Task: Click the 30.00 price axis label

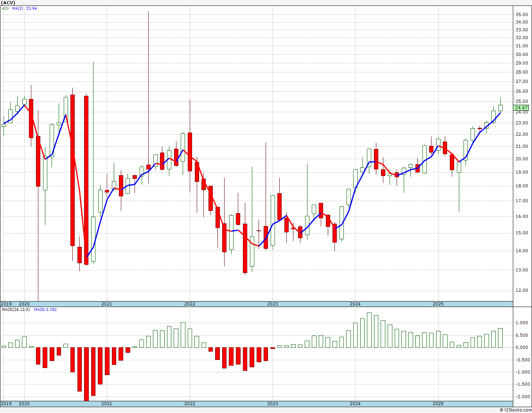Action: pos(522,55)
